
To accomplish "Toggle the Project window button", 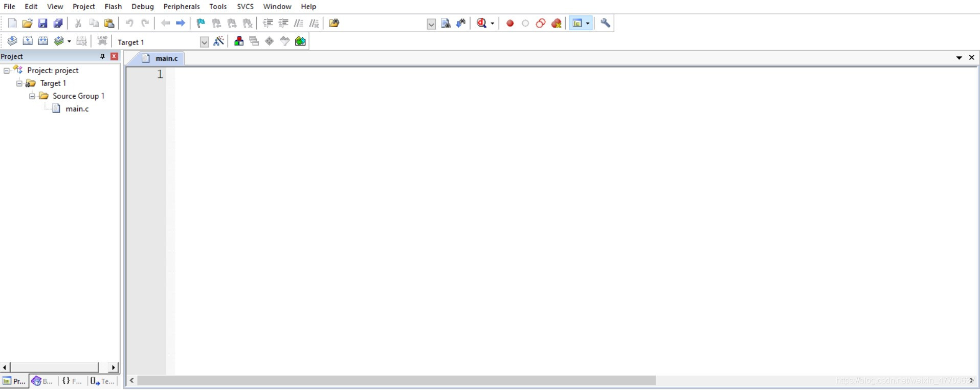I will tap(577, 23).
